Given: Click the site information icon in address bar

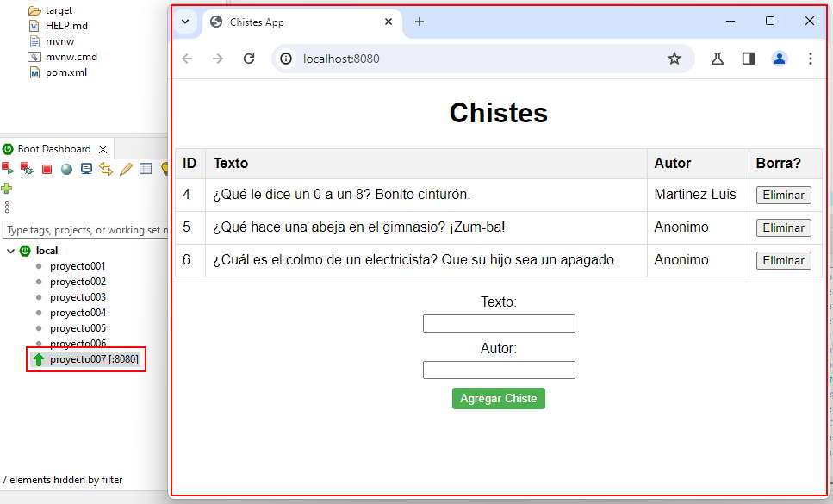Looking at the screenshot, I should pos(286,59).
